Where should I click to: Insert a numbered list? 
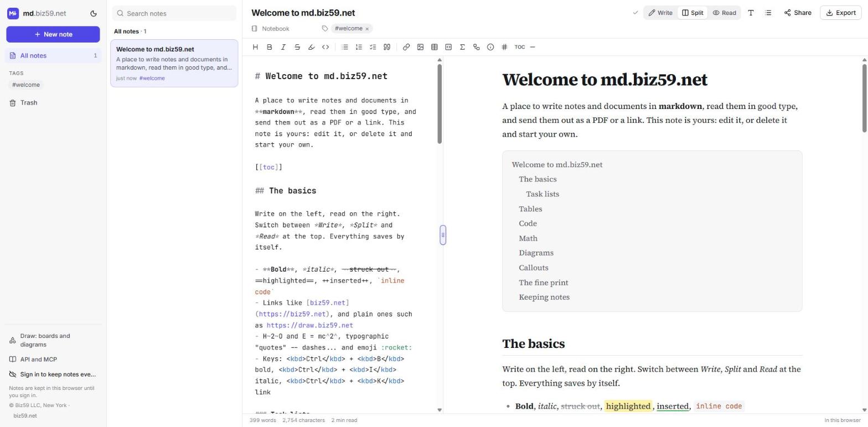(x=359, y=47)
